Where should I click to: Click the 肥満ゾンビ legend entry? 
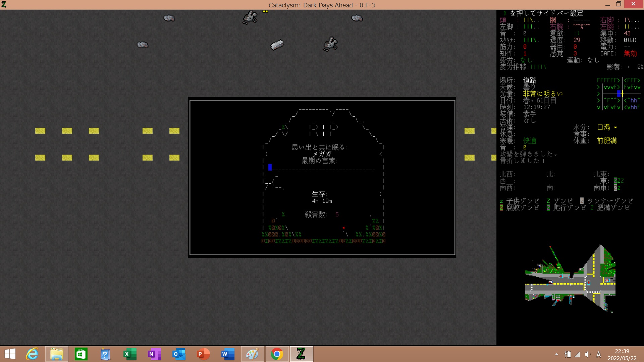point(610,207)
